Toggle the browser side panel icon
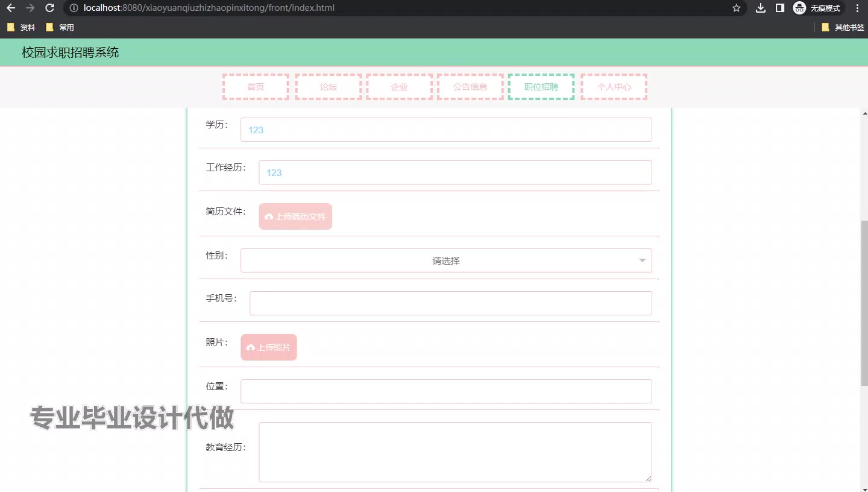 (779, 8)
